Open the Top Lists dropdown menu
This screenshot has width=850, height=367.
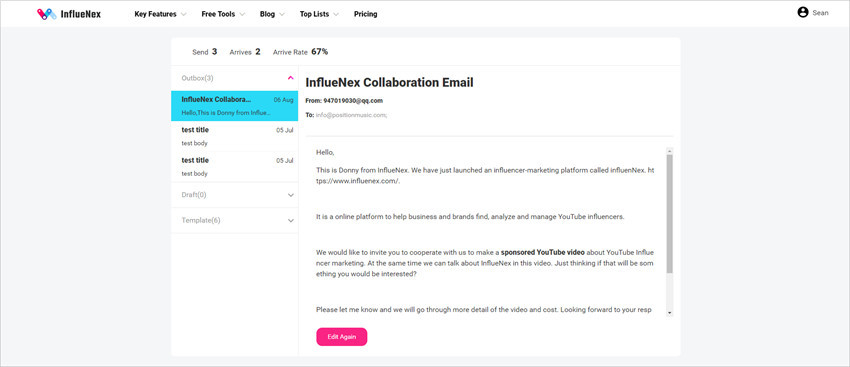pos(319,14)
